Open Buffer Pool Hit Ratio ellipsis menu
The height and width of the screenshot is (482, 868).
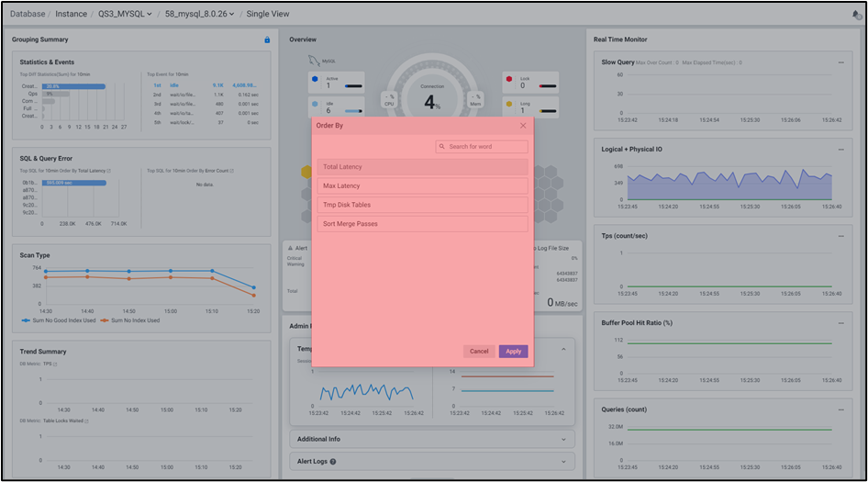click(840, 323)
